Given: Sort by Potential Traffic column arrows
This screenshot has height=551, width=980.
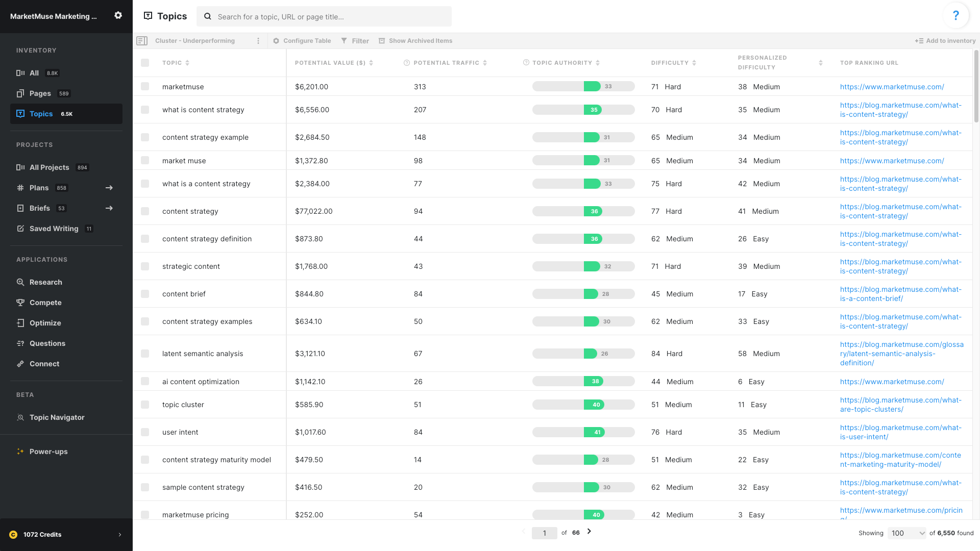Looking at the screenshot, I should (x=485, y=63).
